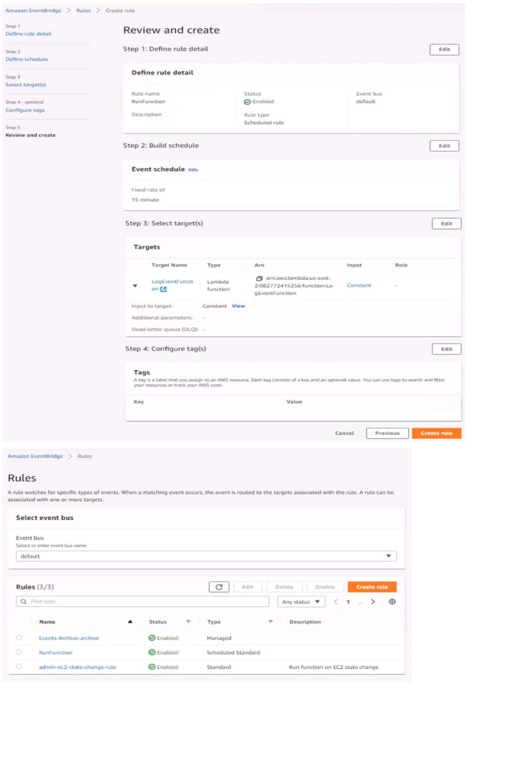Focus the Find rules search field
532x776 pixels.
coord(142,602)
